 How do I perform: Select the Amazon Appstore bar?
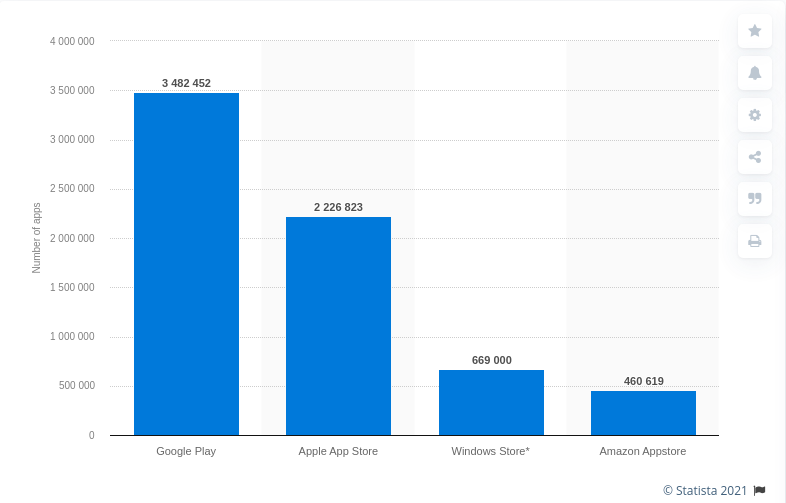click(x=643, y=412)
